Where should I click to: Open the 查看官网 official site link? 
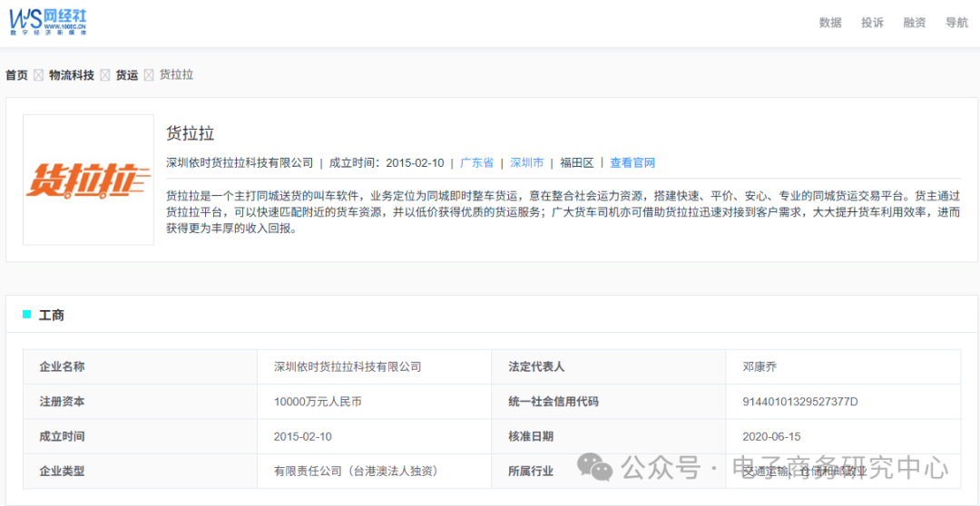click(632, 163)
